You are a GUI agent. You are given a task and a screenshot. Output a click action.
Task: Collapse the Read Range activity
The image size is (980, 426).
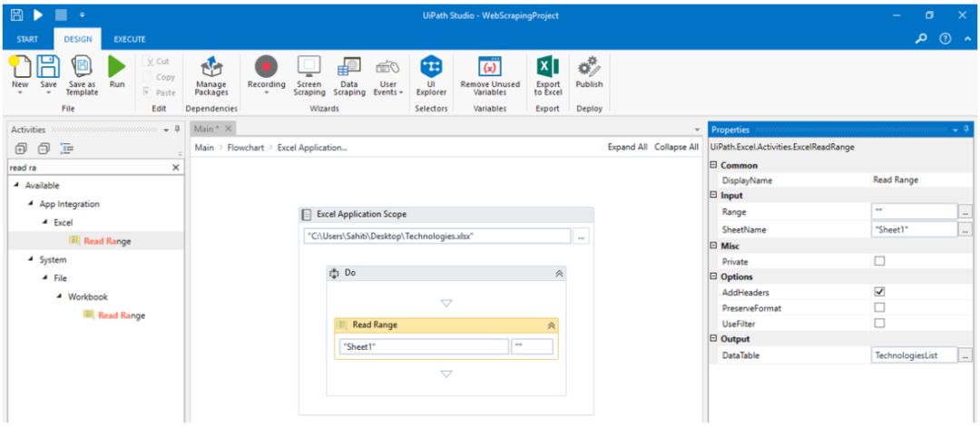tap(552, 324)
